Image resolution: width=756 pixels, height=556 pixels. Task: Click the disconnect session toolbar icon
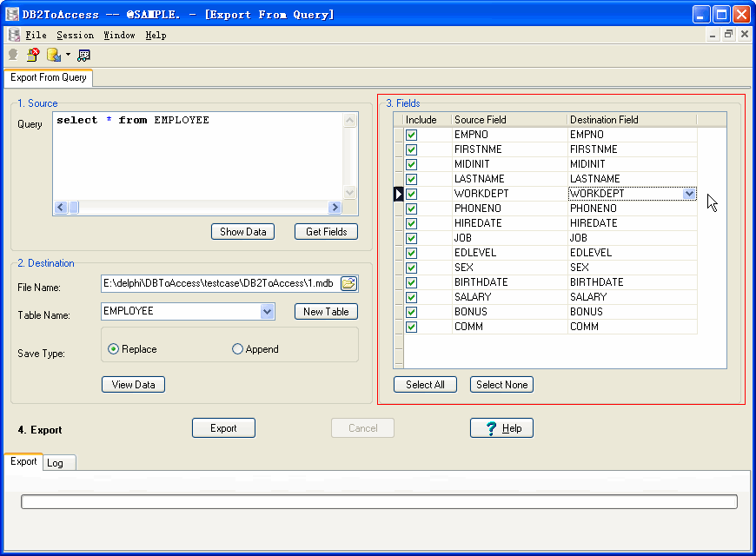click(x=33, y=55)
